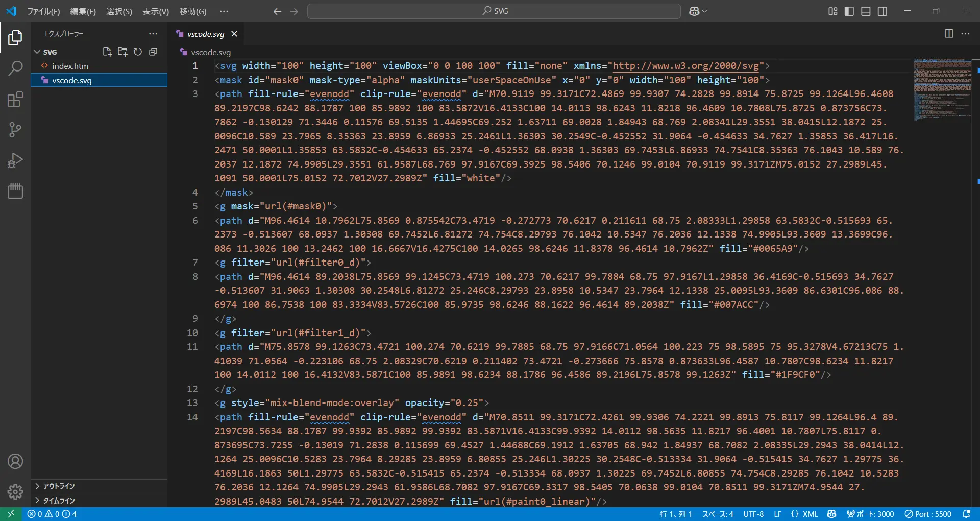This screenshot has width=980, height=521.
Task: Click the SVG command center search box
Action: click(x=494, y=11)
